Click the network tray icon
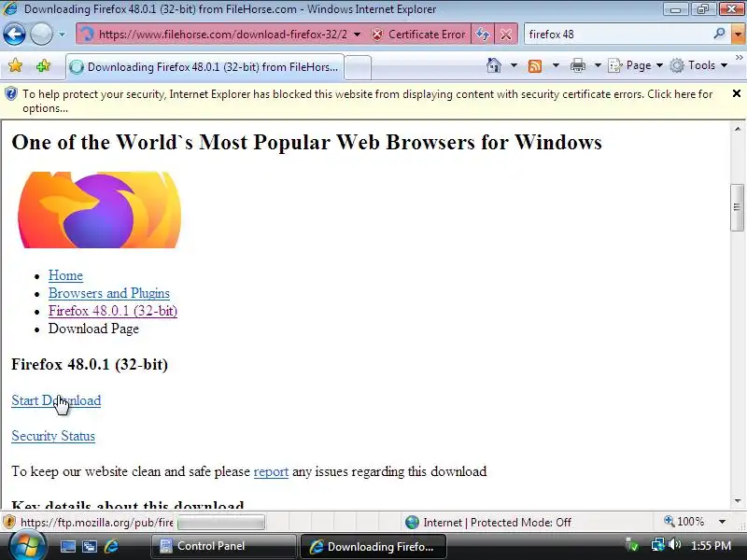Image resolution: width=747 pixels, height=560 pixels. tap(658, 545)
